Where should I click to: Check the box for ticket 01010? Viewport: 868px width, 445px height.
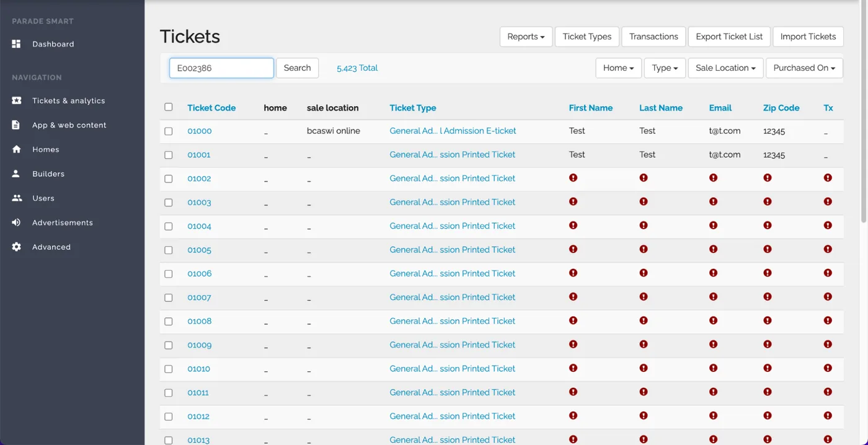(169, 369)
